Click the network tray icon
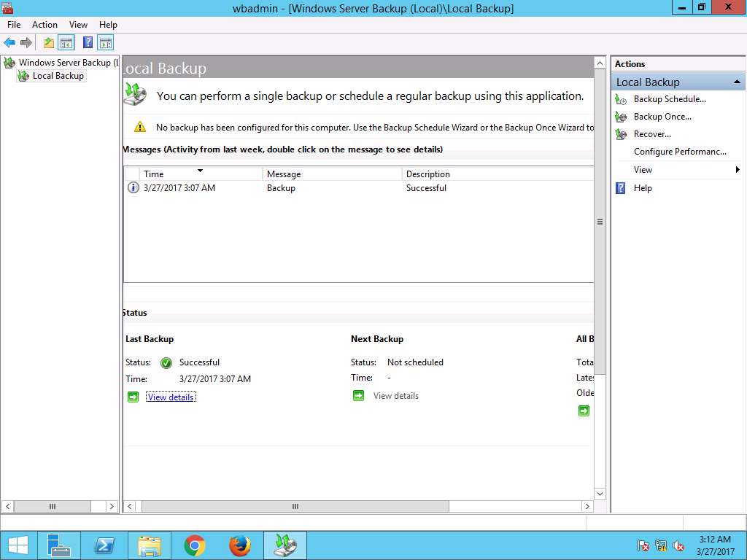Screen dimensions: 747x560 click(661, 545)
